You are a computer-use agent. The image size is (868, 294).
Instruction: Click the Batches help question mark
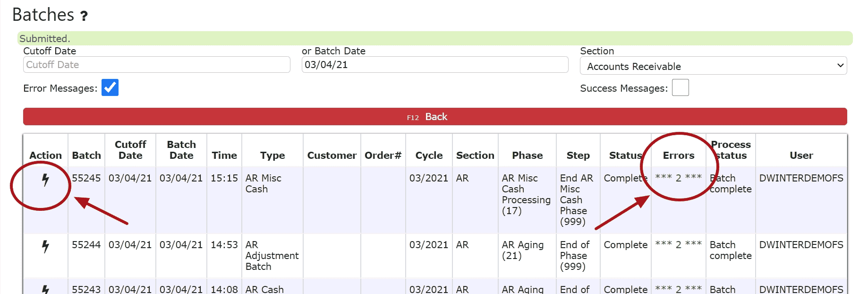[84, 16]
